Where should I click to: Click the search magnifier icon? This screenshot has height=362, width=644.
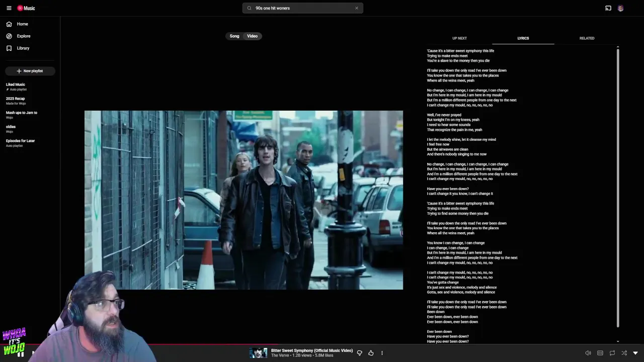(249, 8)
